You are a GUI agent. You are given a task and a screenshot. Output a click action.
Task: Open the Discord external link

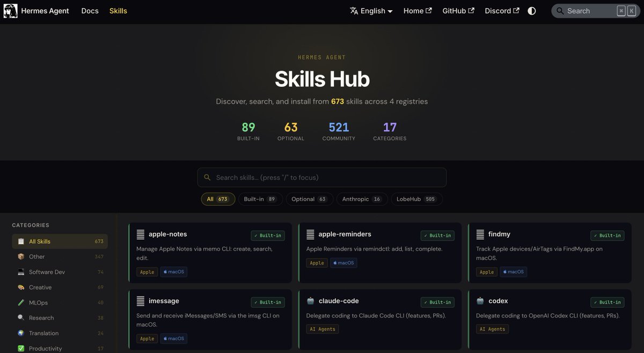point(502,11)
